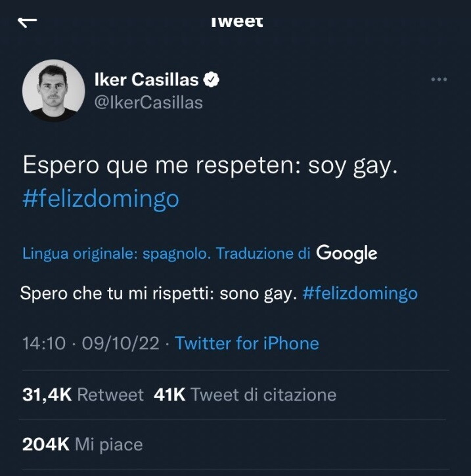Click the 'Traduzione di' text
471x476 pixels.
[263, 253]
